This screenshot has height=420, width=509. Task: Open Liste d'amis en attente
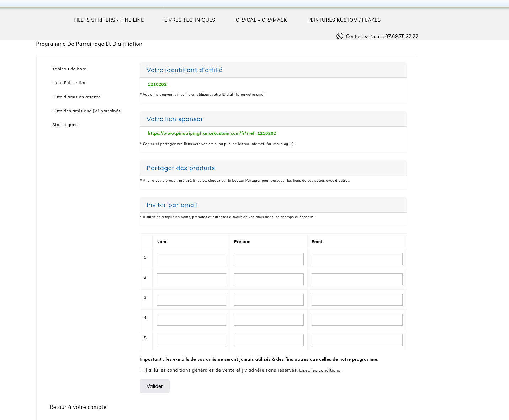[76, 97]
